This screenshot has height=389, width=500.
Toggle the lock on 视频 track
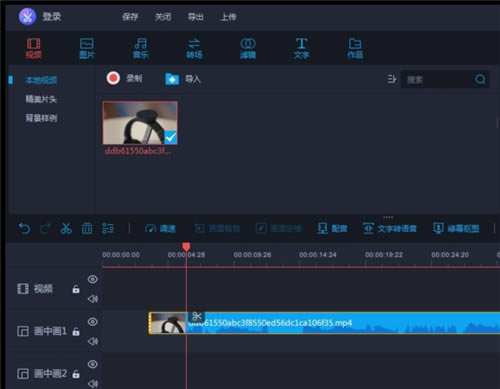(x=76, y=289)
